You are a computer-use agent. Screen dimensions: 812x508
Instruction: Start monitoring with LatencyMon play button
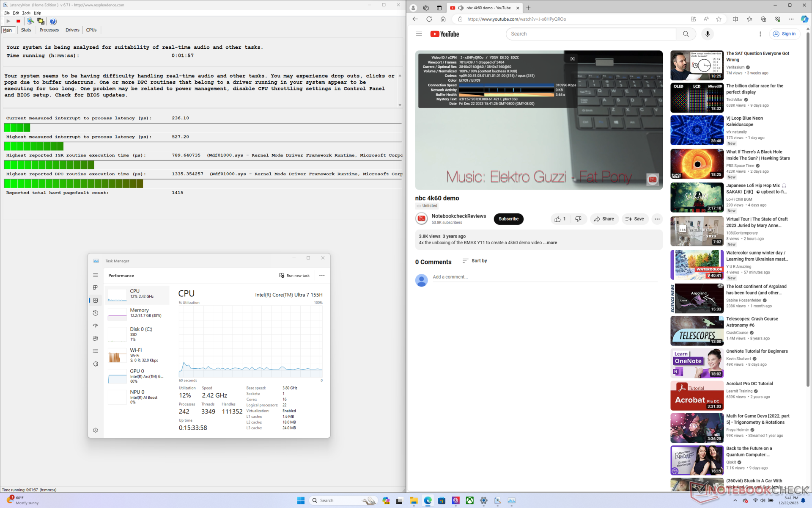(8, 21)
